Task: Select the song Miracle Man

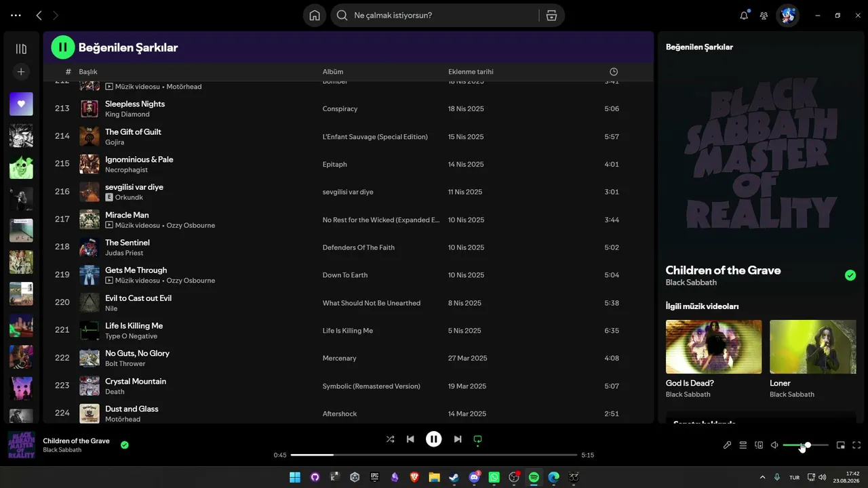Action: [x=127, y=215]
